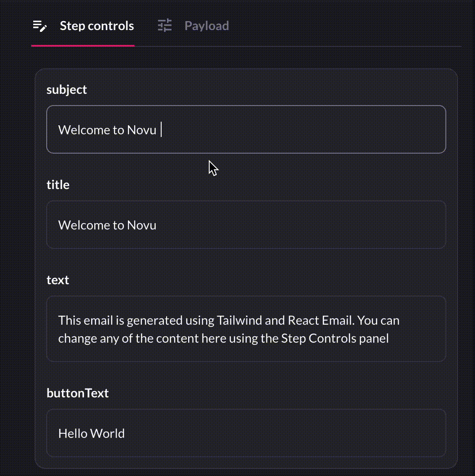
Task: Click the title label above its input
Action: (x=58, y=185)
